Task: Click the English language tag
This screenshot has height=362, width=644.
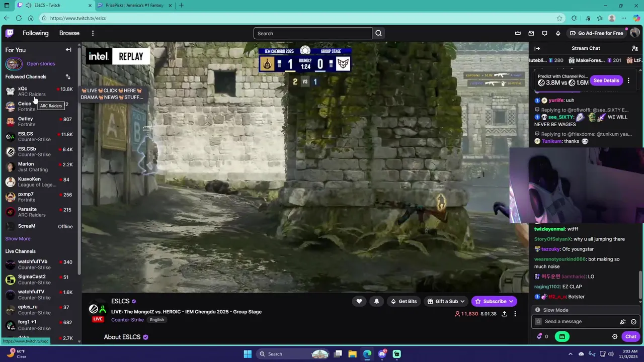Action: tap(157, 320)
